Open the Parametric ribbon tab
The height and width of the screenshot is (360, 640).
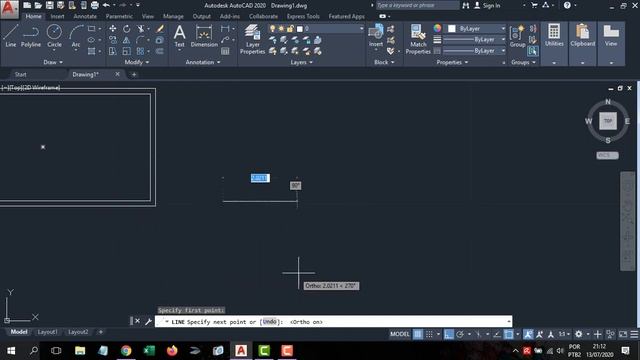[119, 16]
